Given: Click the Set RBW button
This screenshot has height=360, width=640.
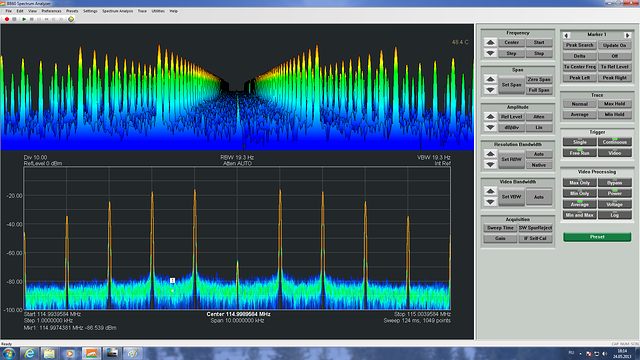Looking at the screenshot, I should tap(511, 159).
